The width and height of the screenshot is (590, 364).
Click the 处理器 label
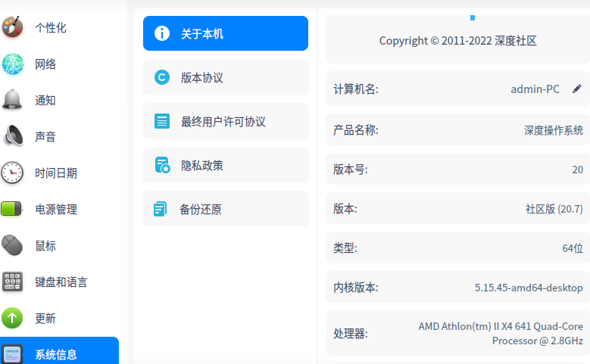coord(351,333)
